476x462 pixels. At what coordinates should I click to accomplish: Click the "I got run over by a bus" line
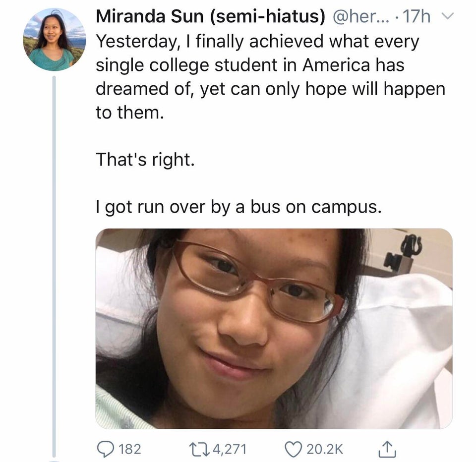coord(238,207)
